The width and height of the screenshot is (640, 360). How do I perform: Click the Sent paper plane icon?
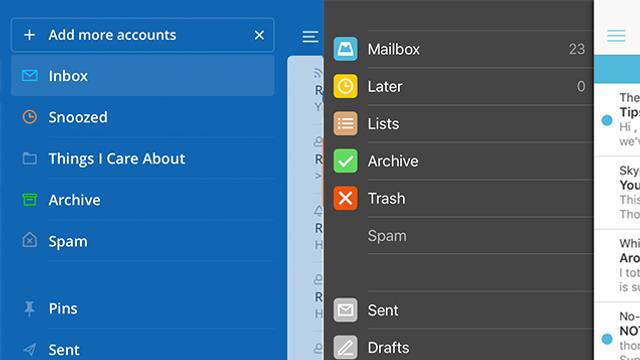pyautogui.click(x=29, y=349)
